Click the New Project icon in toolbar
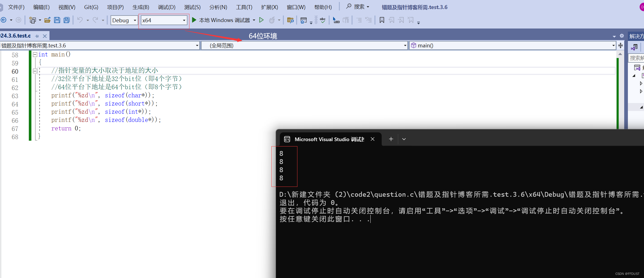 click(x=33, y=20)
